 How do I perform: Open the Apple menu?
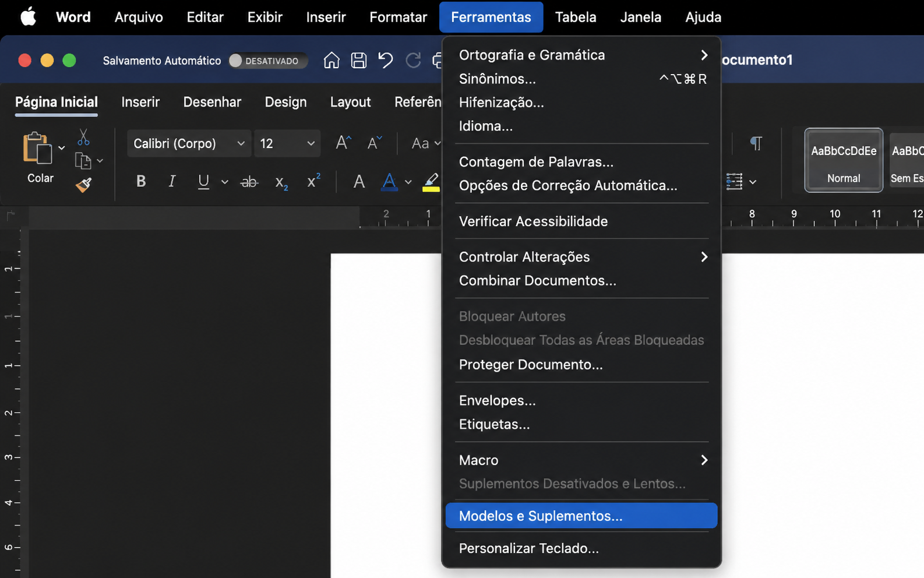pyautogui.click(x=28, y=17)
